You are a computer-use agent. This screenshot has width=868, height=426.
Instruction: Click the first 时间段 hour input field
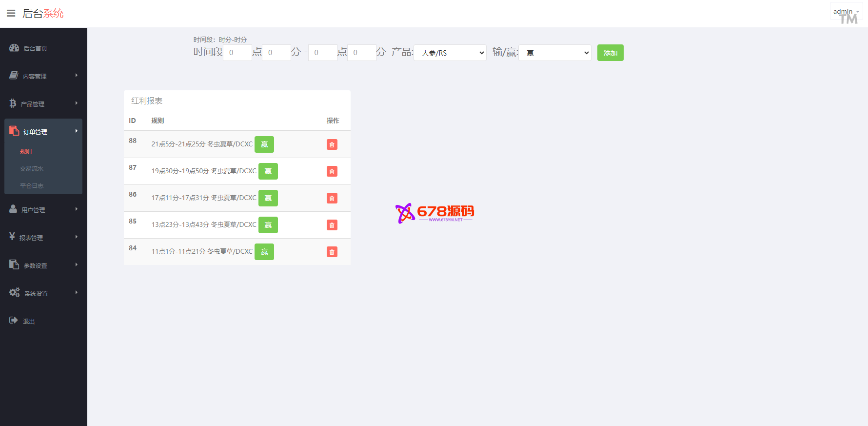click(x=237, y=53)
